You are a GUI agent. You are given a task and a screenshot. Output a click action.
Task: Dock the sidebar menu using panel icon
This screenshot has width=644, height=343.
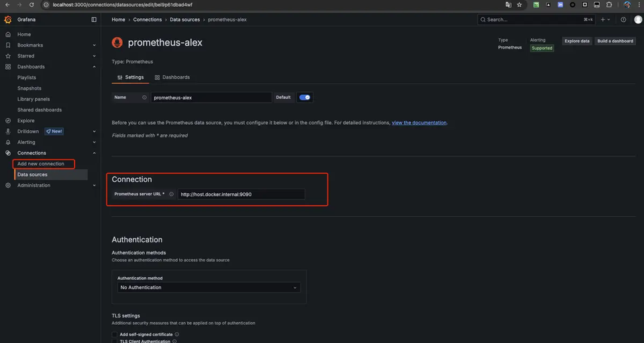click(x=94, y=19)
